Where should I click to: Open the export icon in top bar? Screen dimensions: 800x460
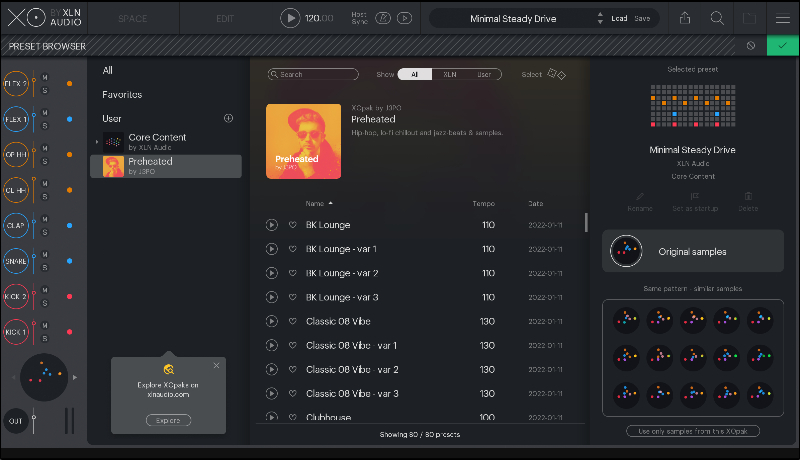click(685, 18)
